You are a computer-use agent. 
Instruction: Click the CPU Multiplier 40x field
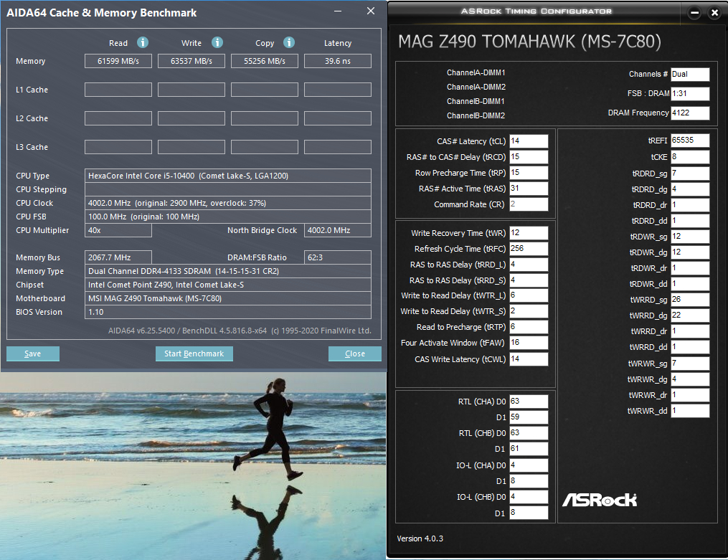[118, 231]
